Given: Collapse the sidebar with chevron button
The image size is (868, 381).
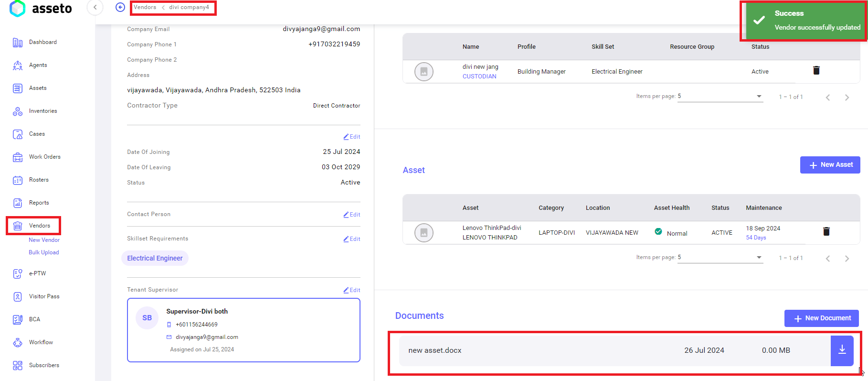Looking at the screenshot, I should [95, 7].
